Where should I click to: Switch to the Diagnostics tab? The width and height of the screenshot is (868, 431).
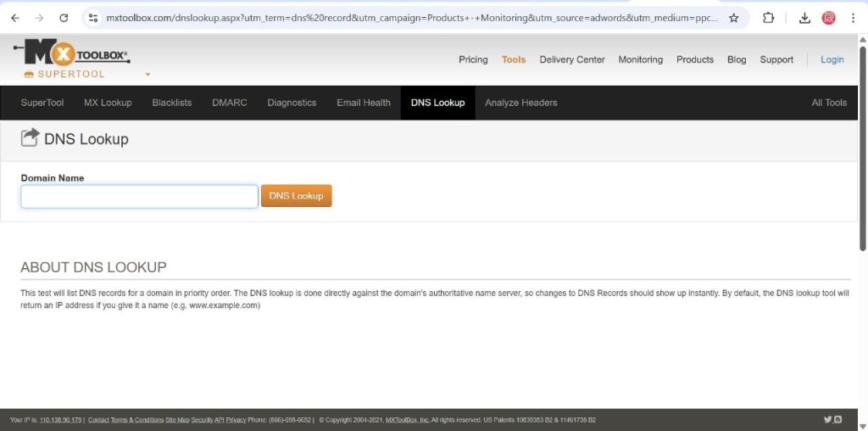(292, 103)
